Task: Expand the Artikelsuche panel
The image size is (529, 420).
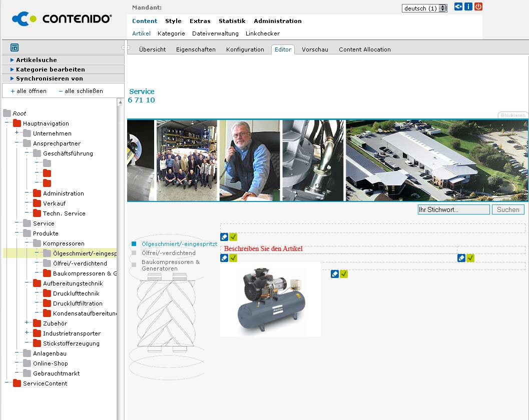Action: pyautogui.click(x=36, y=60)
